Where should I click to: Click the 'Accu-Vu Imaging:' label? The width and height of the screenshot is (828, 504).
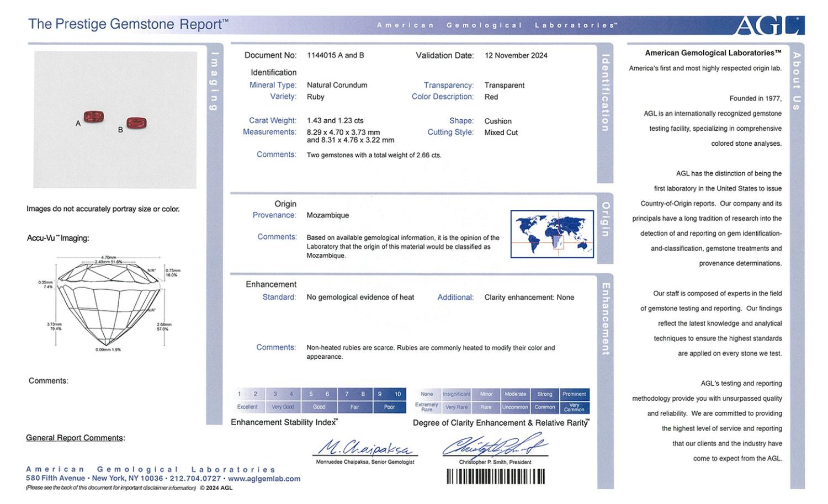click(58, 238)
